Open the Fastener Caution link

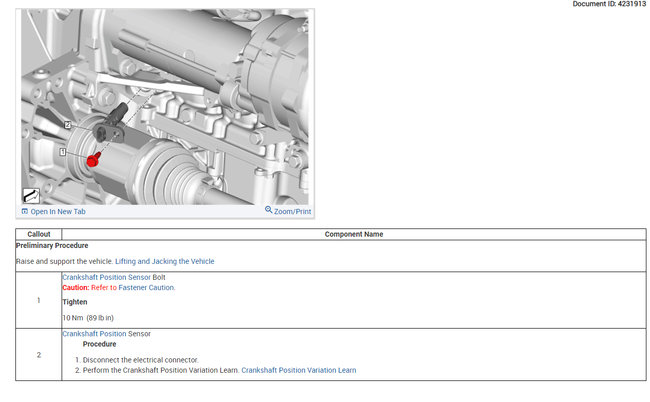[146, 288]
